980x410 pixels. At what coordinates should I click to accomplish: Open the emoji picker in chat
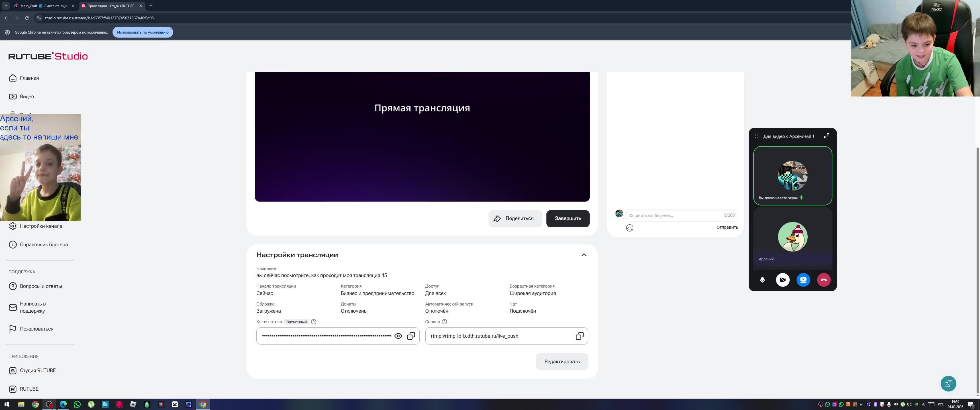[x=630, y=228]
